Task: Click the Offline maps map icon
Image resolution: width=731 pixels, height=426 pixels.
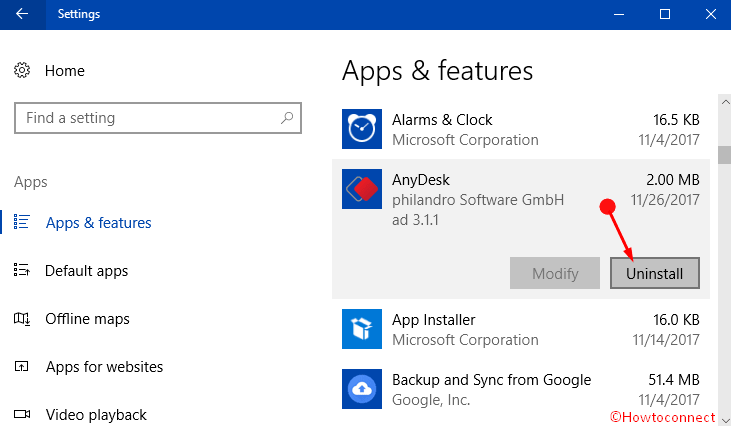Action: tap(21, 318)
